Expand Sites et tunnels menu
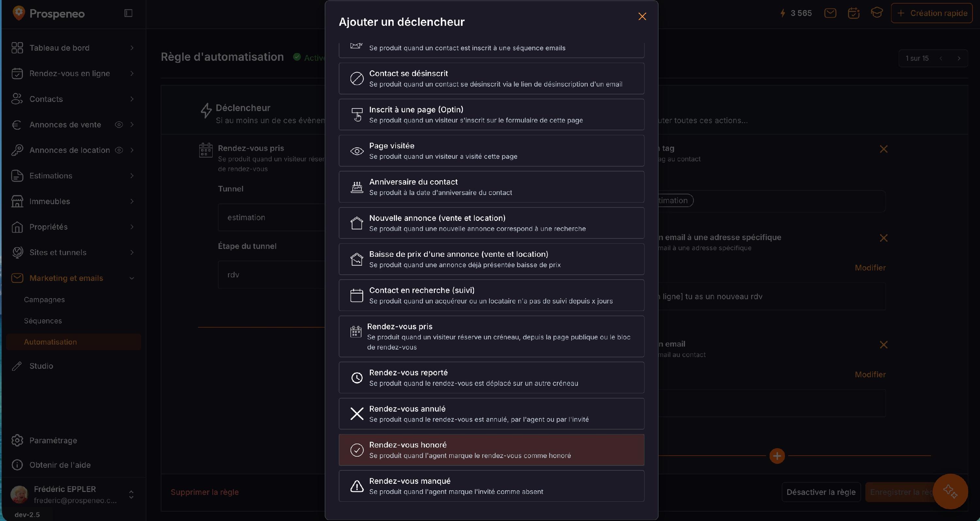The height and width of the screenshot is (521, 980). tap(132, 252)
